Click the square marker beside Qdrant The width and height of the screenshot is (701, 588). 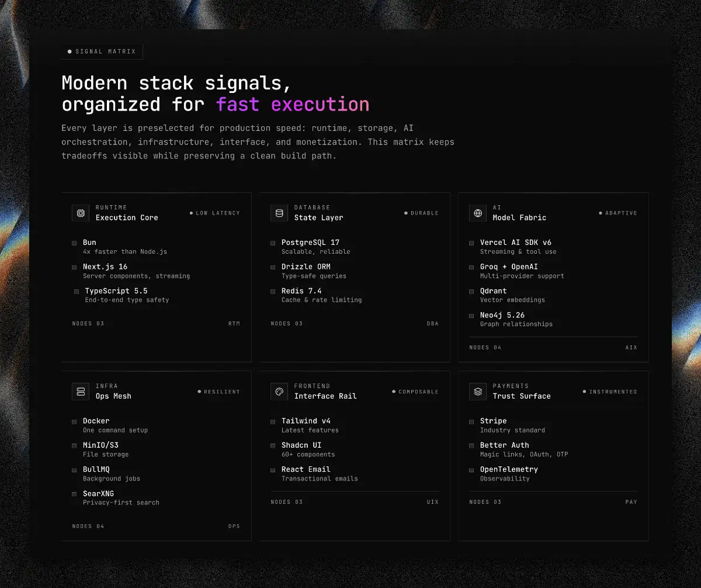[471, 292]
